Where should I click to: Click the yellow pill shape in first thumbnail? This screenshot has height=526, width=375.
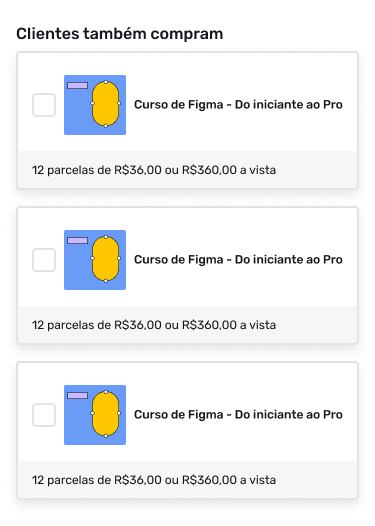[x=106, y=104]
